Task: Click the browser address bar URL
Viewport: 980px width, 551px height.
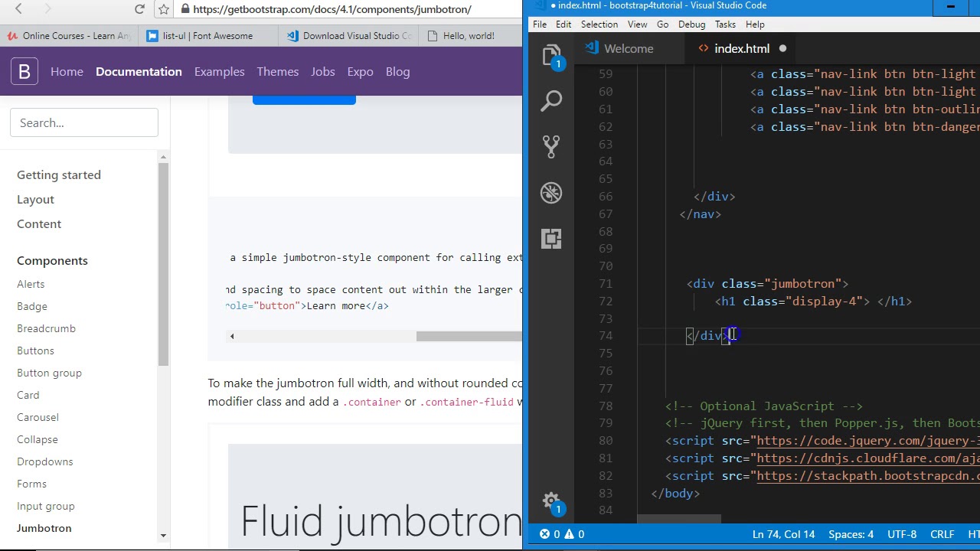Action: (332, 9)
